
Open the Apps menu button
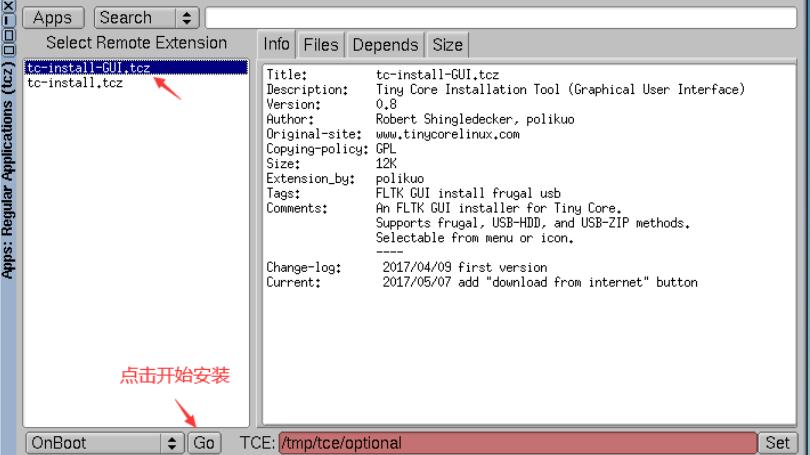coord(53,18)
